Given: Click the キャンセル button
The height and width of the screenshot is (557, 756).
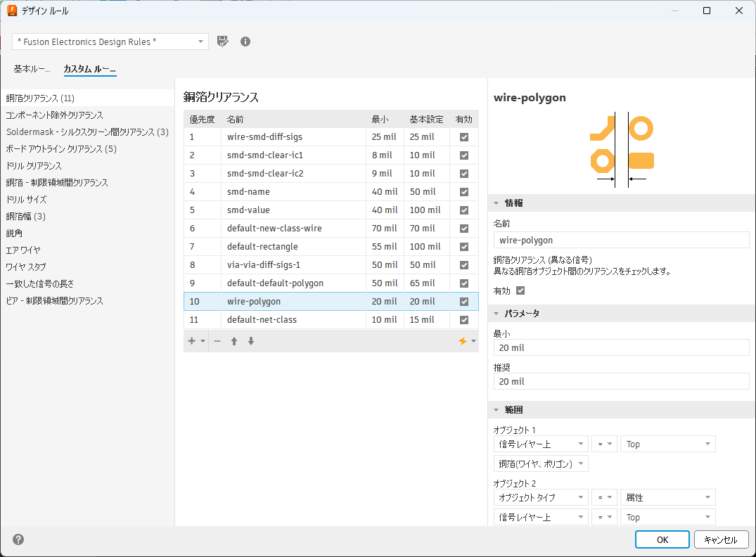Looking at the screenshot, I should point(721,539).
